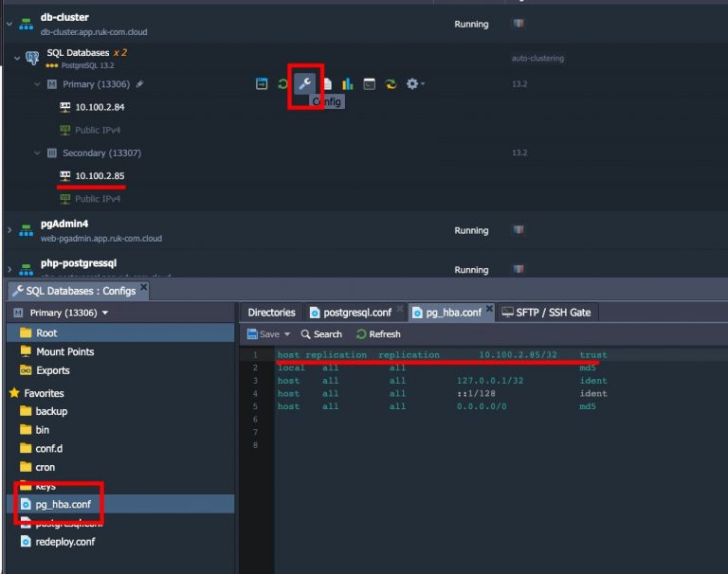Open statistics bar chart icon for Primary
Screen dimensions: 728x574
point(348,84)
